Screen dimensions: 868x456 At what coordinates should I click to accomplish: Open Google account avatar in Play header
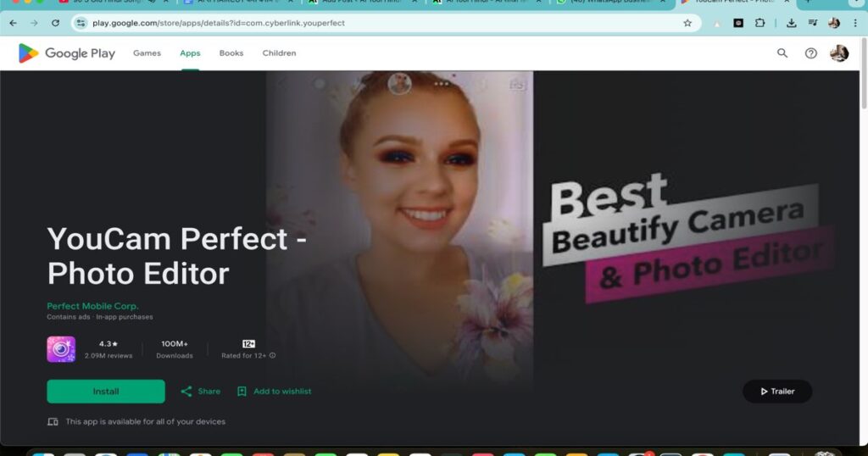[839, 53]
